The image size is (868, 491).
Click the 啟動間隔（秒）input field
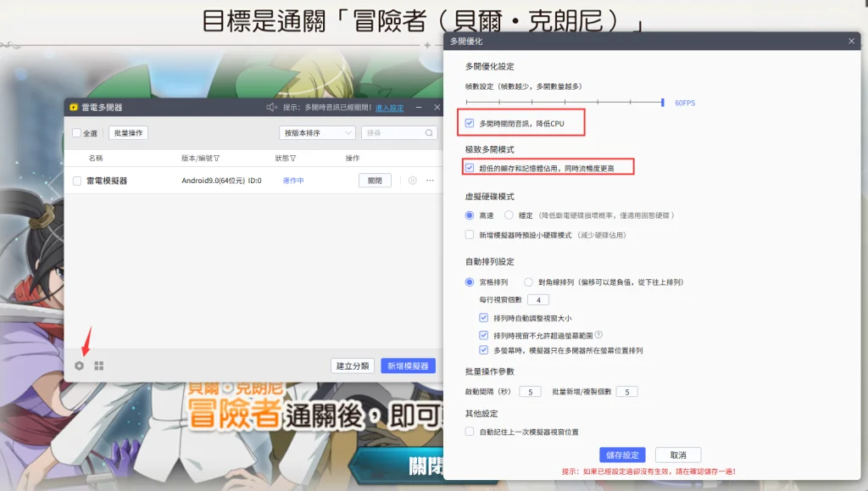(x=530, y=392)
